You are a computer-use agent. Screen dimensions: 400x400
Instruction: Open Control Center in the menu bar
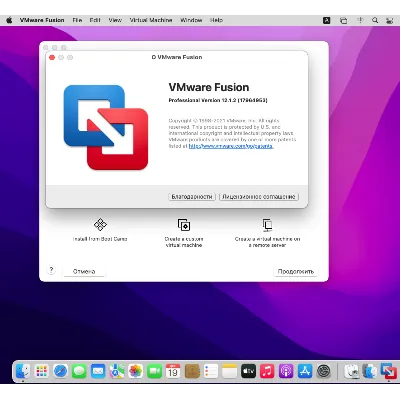pyautogui.click(x=389, y=20)
